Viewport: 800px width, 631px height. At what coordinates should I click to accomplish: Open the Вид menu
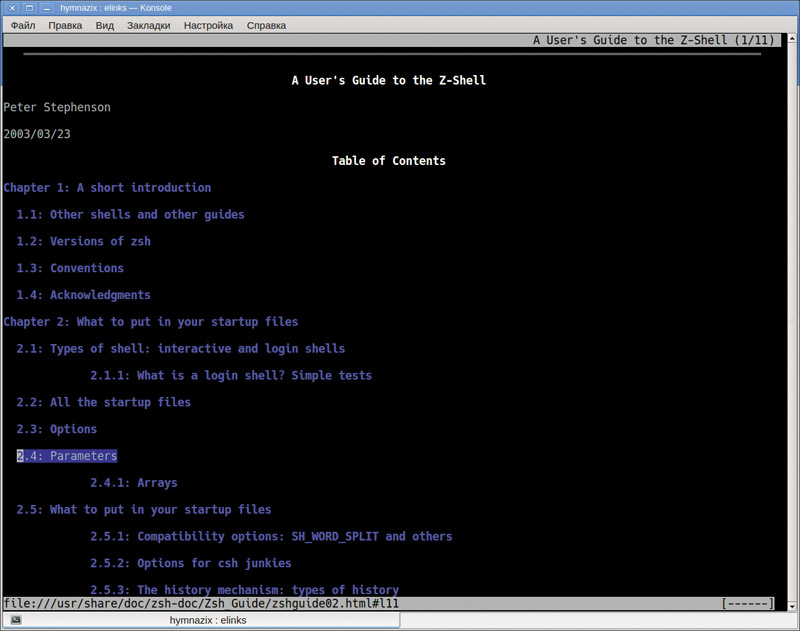pyautogui.click(x=105, y=26)
